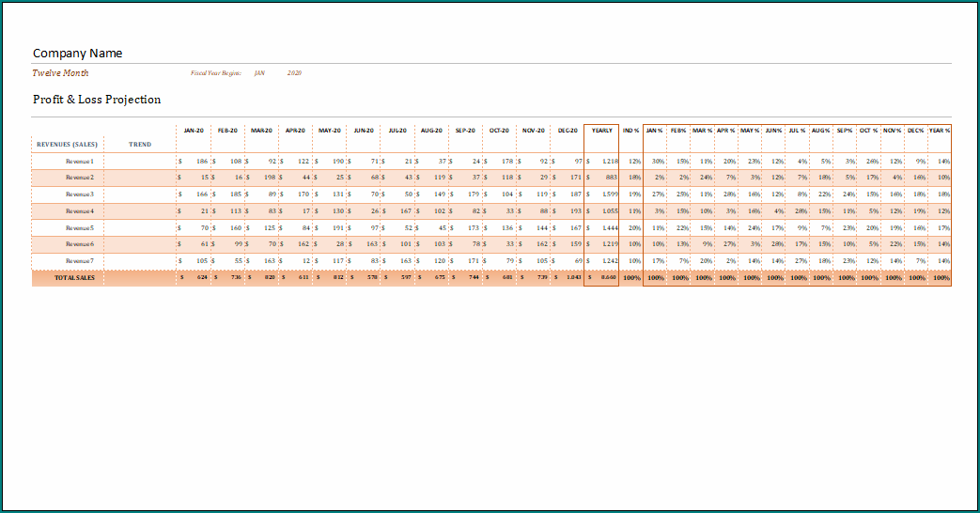Screen dimensions: 980x513
Task: Select the Revenue 2 row label
Action: 80,178
